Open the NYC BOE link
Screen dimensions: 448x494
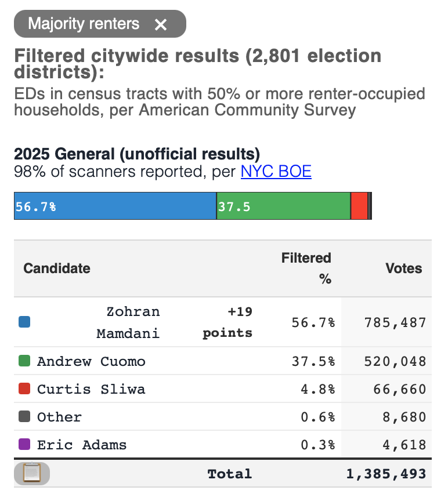(276, 171)
